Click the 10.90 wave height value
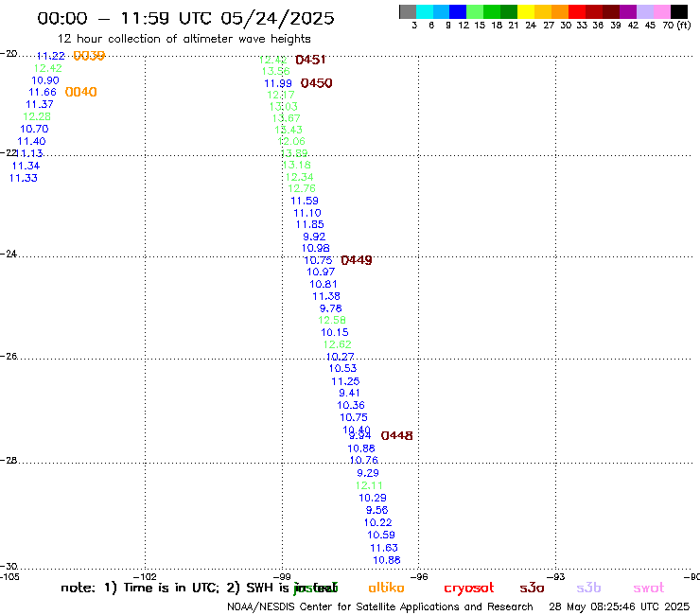The width and height of the screenshot is (700, 615). coord(45,80)
